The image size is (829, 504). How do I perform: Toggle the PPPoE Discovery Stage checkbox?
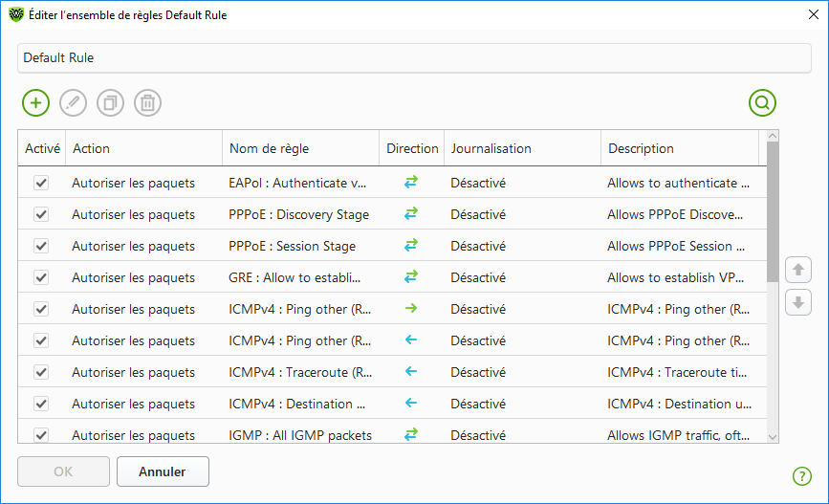pos(41,214)
